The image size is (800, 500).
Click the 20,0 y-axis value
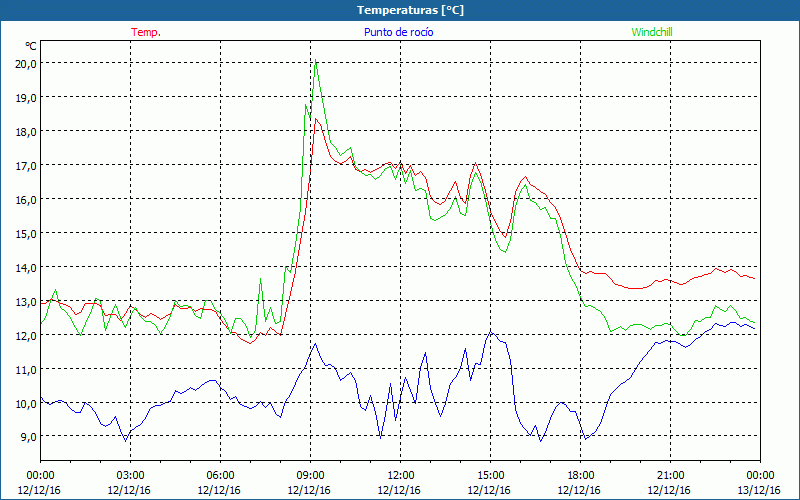(26, 63)
